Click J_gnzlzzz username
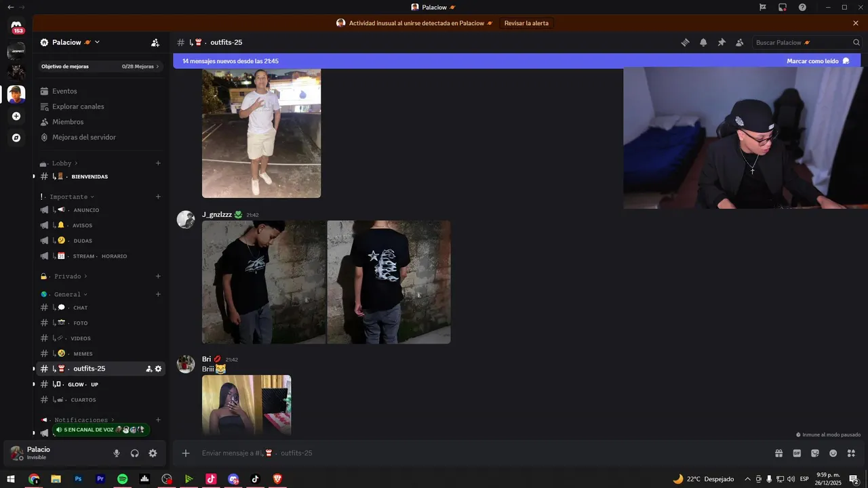Screen dimensions: 868x488 click(217, 215)
